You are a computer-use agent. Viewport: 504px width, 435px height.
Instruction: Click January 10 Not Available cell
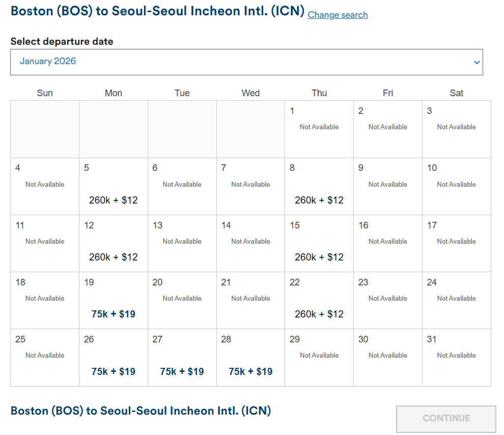[x=456, y=186]
